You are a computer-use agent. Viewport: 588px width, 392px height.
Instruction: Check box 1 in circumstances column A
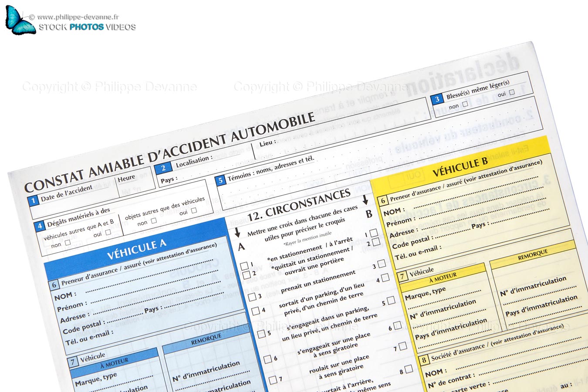(244, 266)
